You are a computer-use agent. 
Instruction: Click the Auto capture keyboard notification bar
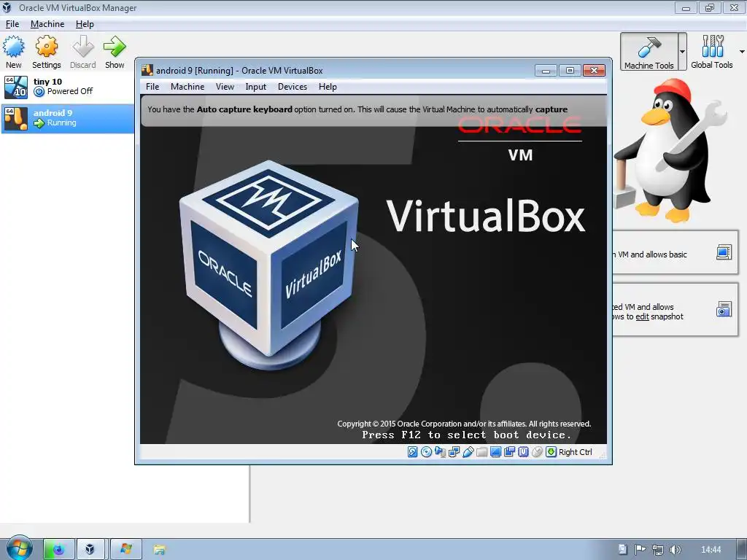click(x=373, y=109)
